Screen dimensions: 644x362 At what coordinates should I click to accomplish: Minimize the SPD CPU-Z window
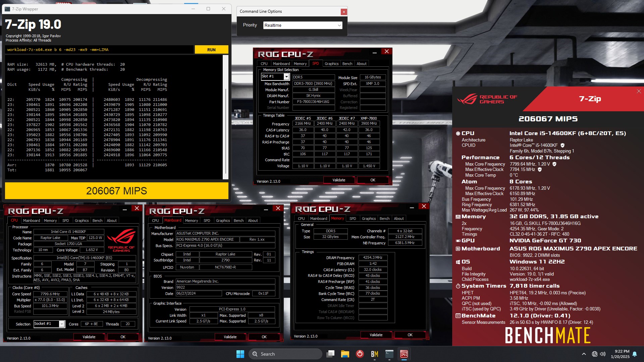coord(375,52)
